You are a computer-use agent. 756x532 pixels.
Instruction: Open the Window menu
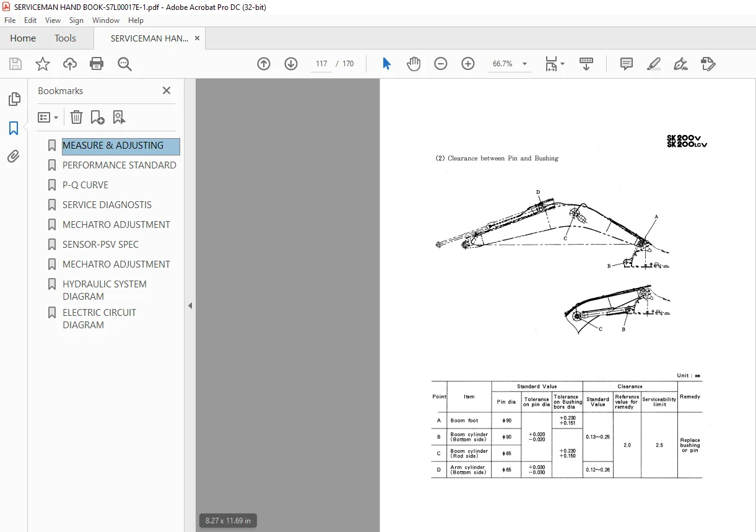point(106,20)
